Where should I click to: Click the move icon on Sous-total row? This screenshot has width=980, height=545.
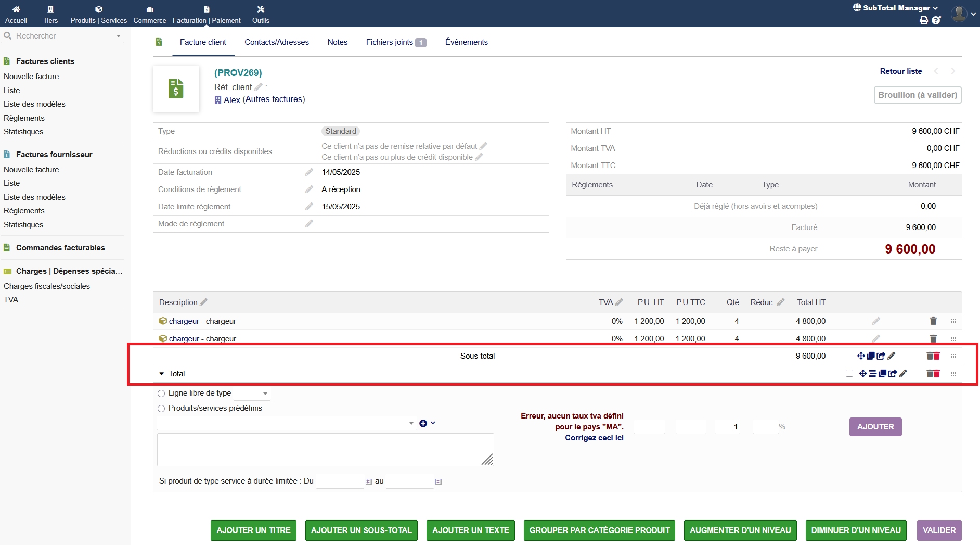coord(861,356)
